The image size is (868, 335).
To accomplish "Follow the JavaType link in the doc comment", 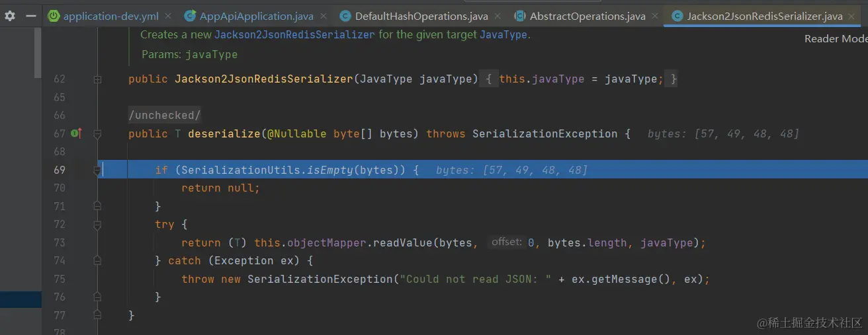I will (x=503, y=34).
